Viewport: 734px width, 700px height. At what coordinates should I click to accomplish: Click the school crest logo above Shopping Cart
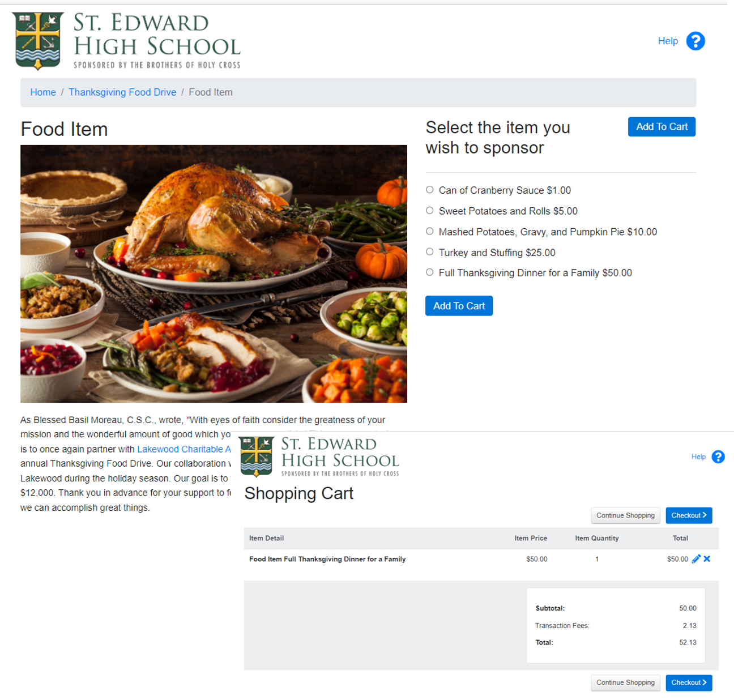(257, 456)
